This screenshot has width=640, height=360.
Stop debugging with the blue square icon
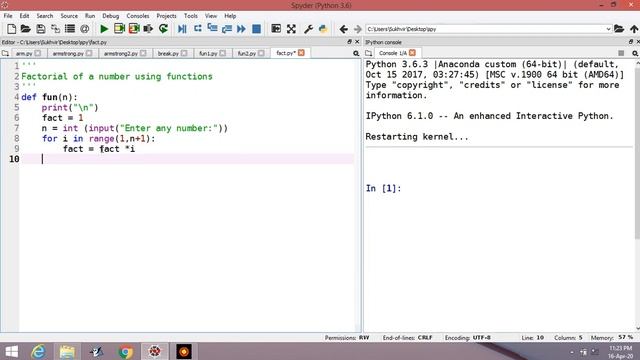pyautogui.click(x=256, y=29)
